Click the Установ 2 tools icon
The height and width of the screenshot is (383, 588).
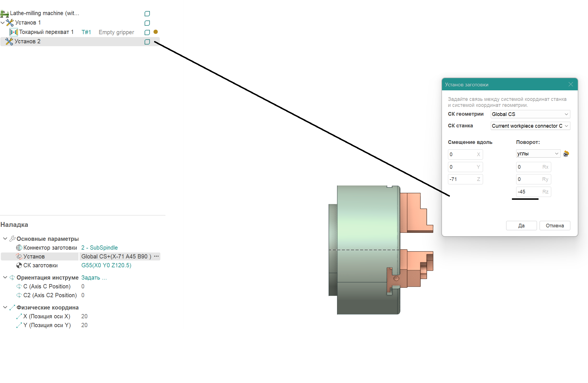click(9, 42)
